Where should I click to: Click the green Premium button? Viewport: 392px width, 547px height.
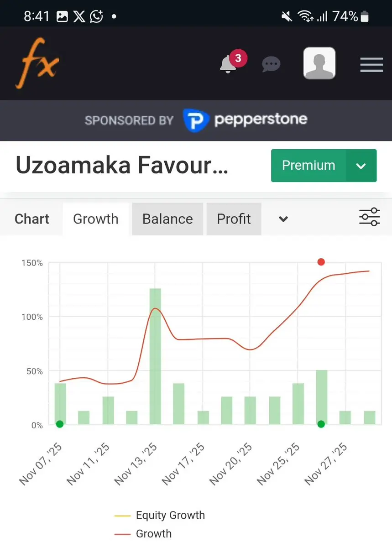click(308, 166)
